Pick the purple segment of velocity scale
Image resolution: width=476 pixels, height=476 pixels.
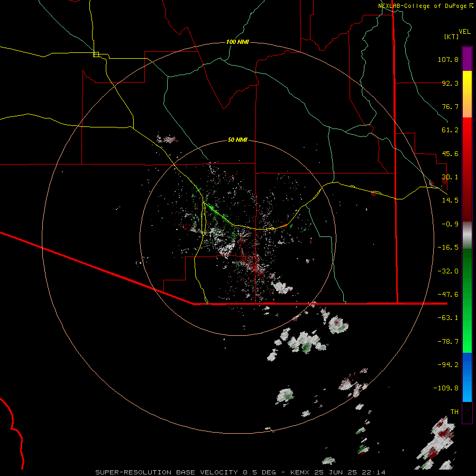click(467, 59)
